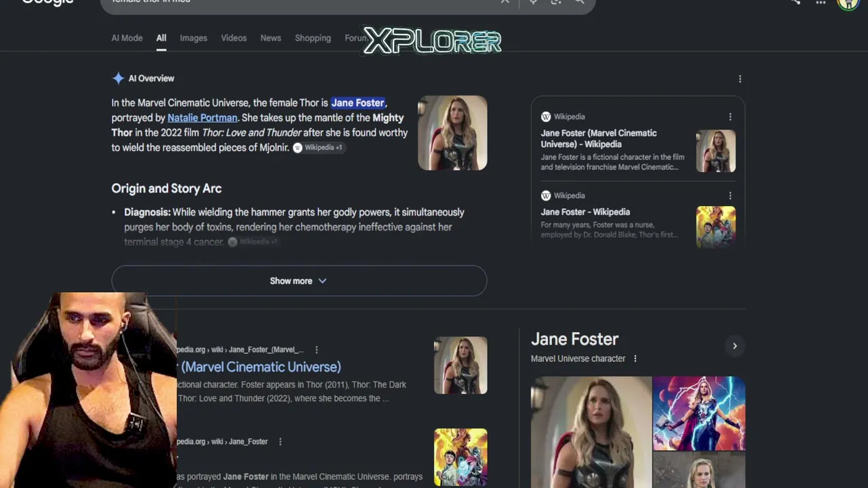The height and width of the screenshot is (488, 868).
Task: Switch to the AI Mode tab
Action: [127, 38]
